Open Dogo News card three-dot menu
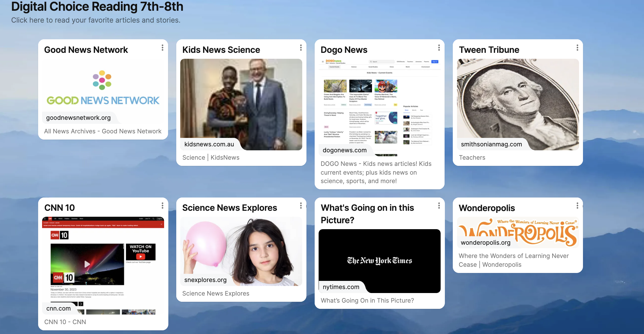This screenshot has width=644, height=334. tap(439, 48)
